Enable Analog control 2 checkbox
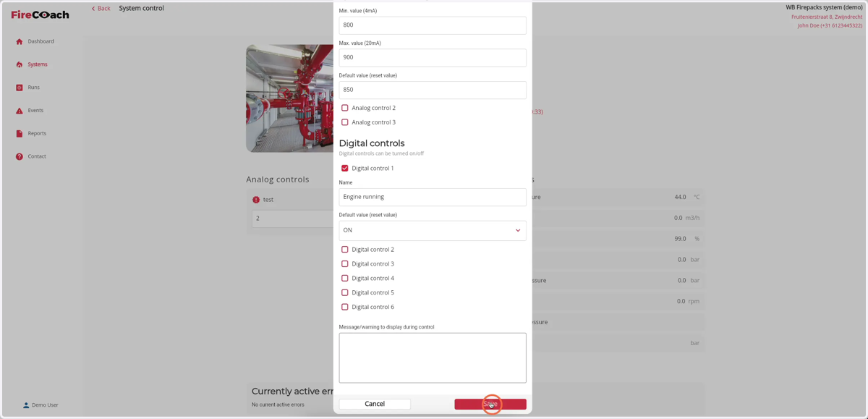This screenshot has width=868, height=419. coord(345,108)
